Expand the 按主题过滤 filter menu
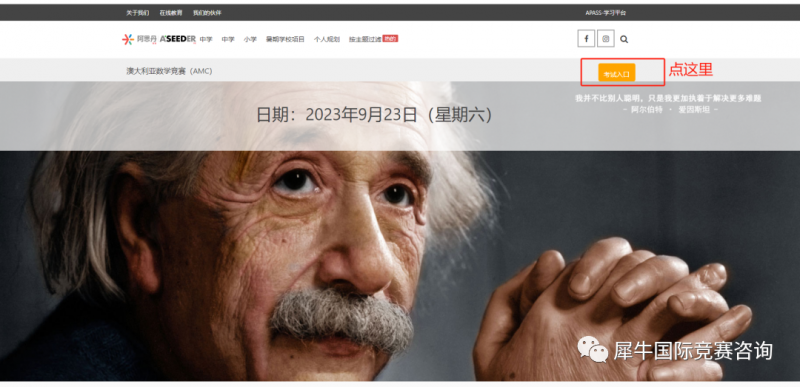 click(x=365, y=39)
